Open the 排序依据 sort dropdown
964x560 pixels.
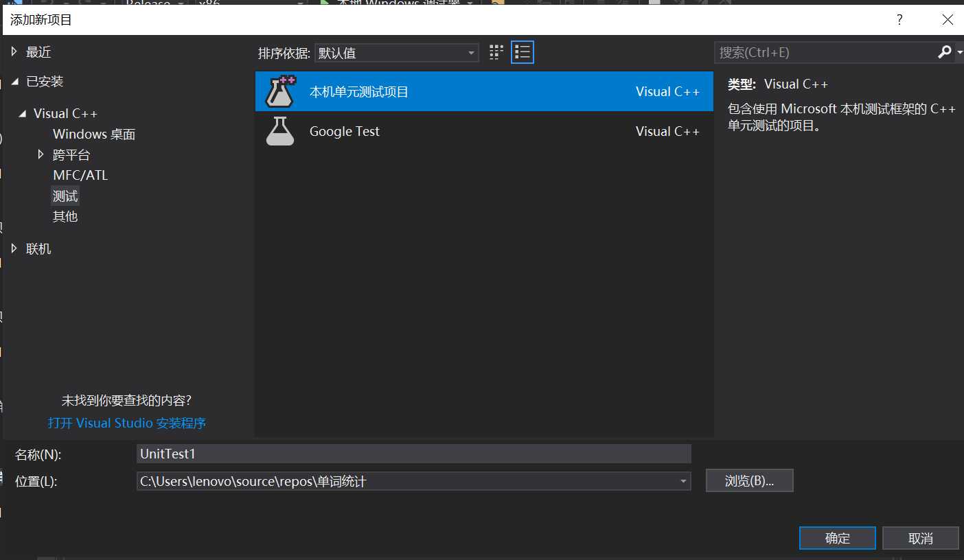[397, 53]
